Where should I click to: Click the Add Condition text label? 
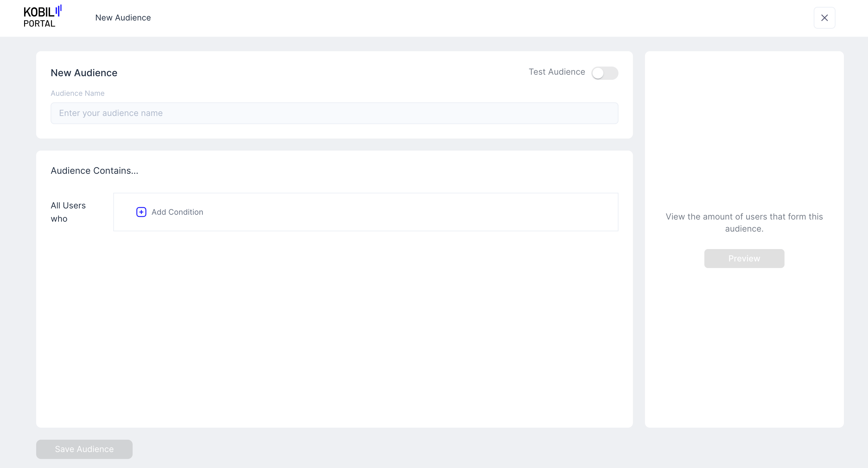pyautogui.click(x=178, y=212)
